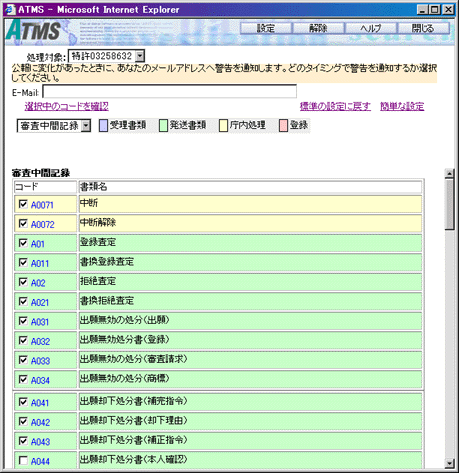The width and height of the screenshot is (459, 473).
Task: Click the 標準の設定に戻す link
Action: [x=335, y=106]
